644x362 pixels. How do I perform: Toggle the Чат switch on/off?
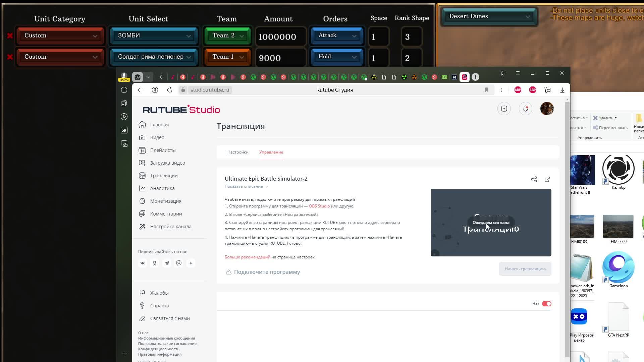547,303
